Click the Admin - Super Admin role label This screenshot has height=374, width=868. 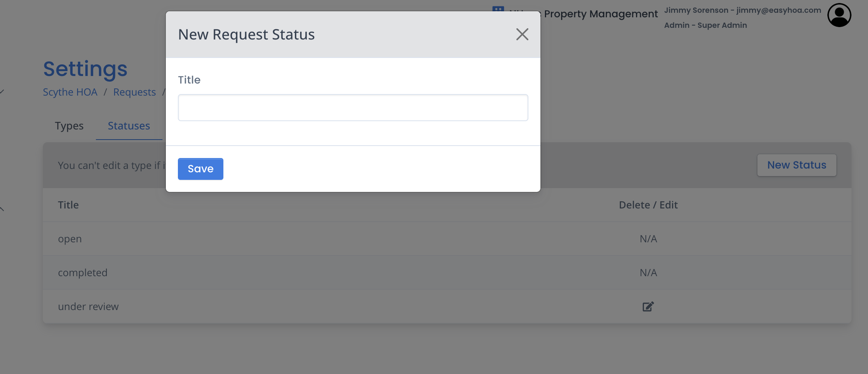(x=705, y=25)
